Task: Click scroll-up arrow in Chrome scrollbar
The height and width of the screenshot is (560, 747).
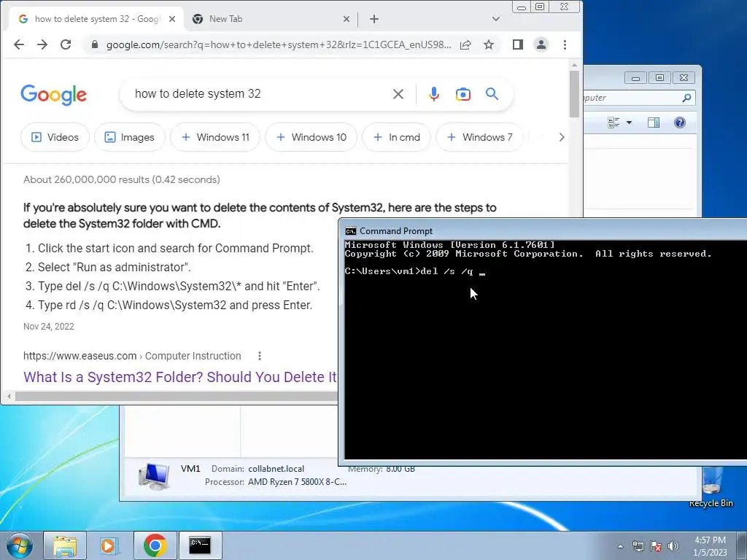Action: coord(574,64)
